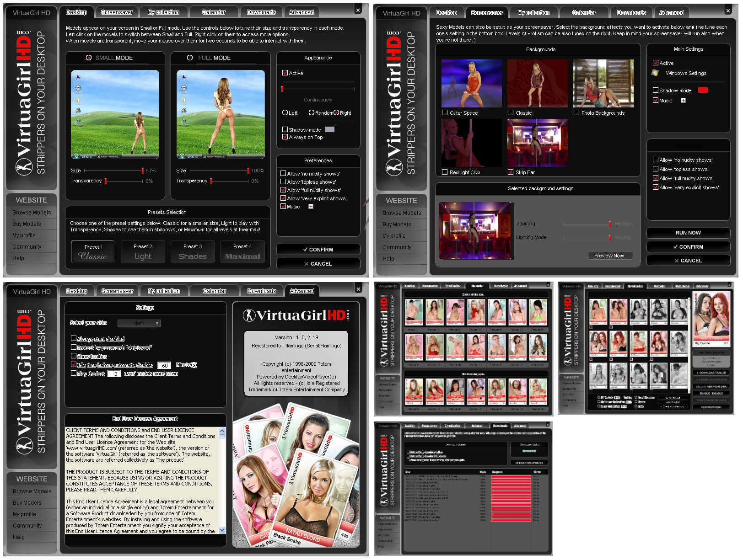Choose the Random appearance radio option
This screenshot has height=560, width=743.
coord(312,112)
